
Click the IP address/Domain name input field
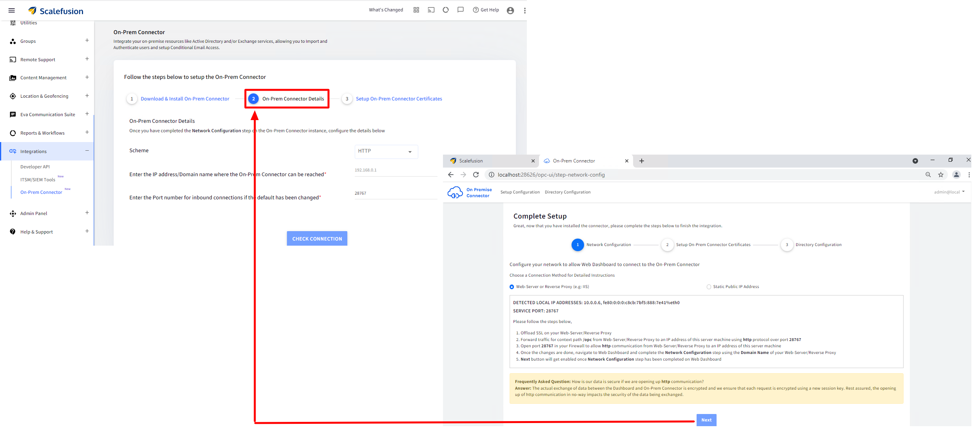[x=396, y=171]
